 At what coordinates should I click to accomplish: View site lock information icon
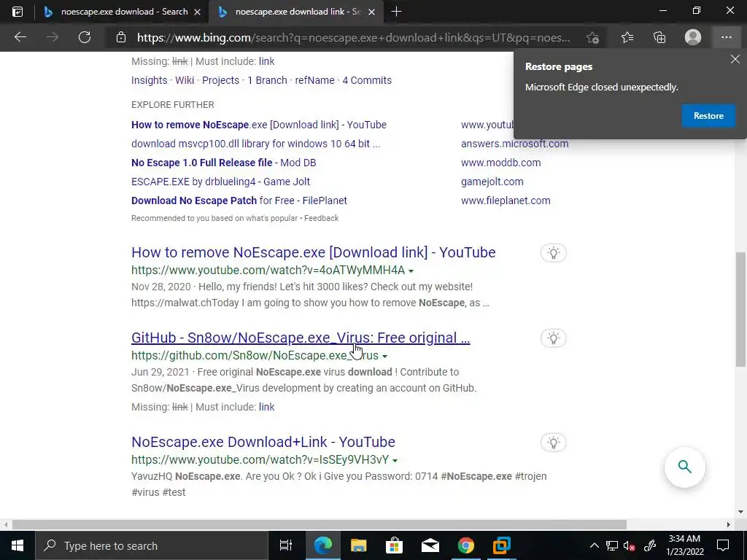click(x=121, y=37)
